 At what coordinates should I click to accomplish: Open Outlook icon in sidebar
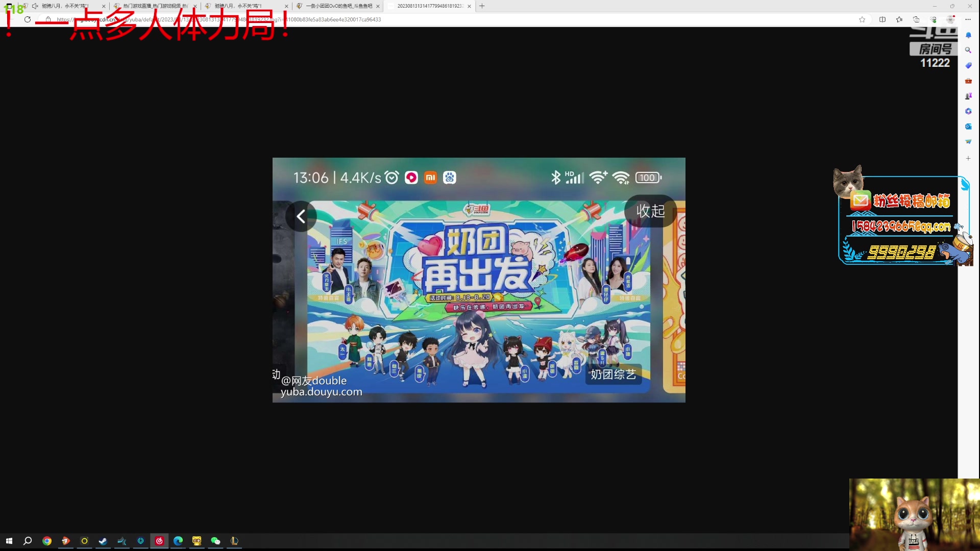point(968,127)
